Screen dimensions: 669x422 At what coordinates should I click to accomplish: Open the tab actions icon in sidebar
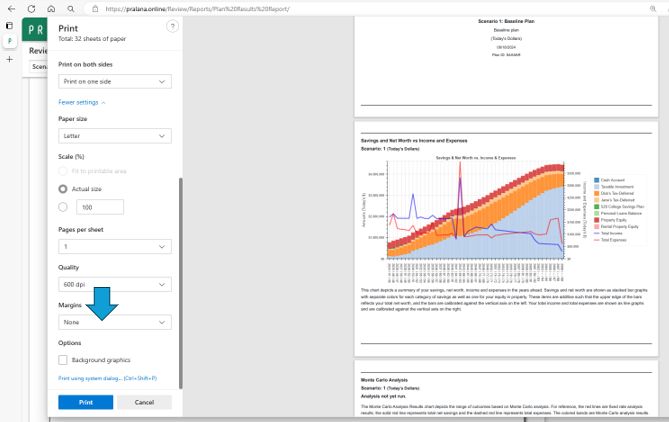9,26
